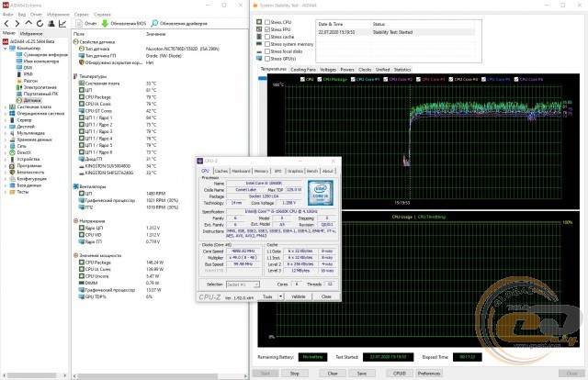
Task: Open the Файл menu in AIDA64
Action: [x=8, y=15]
